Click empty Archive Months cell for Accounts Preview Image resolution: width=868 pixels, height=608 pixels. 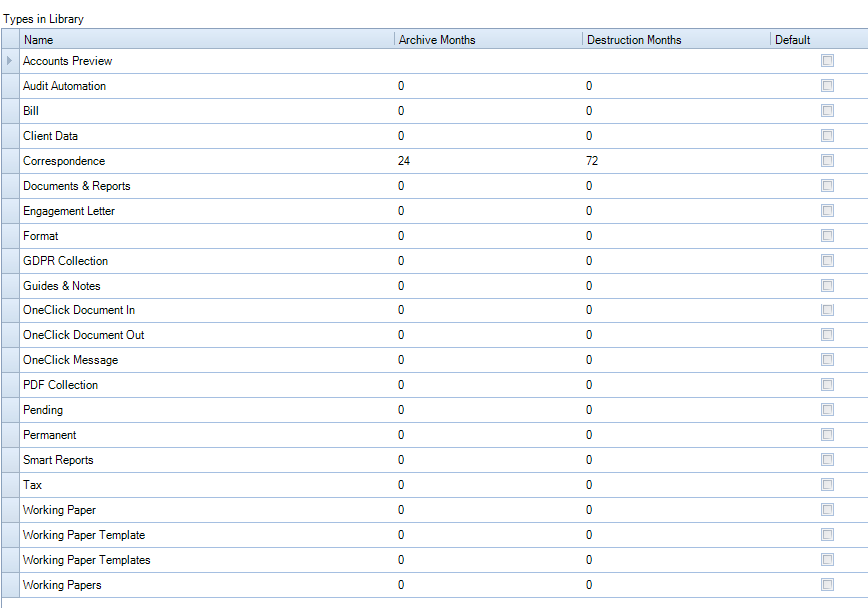pyautogui.click(x=488, y=60)
